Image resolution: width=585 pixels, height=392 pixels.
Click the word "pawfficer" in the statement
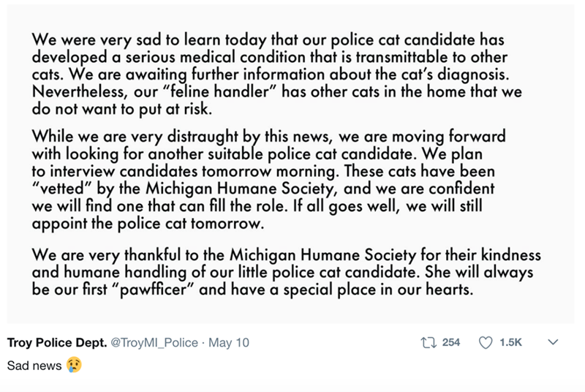pyautogui.click(x=153, y=290)
